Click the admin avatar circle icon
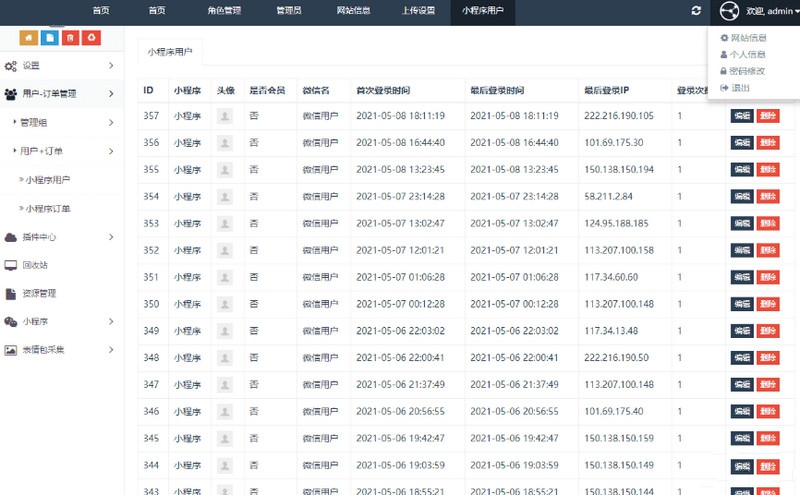800x495 pixels. [x=729, y=11]
